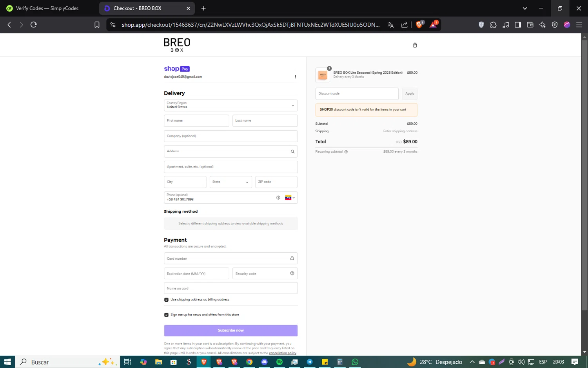The width and height of the screenshot is (588, 368).
Task: Open a new browser tab
Action: pyautogui.click(x=203, y=8)
